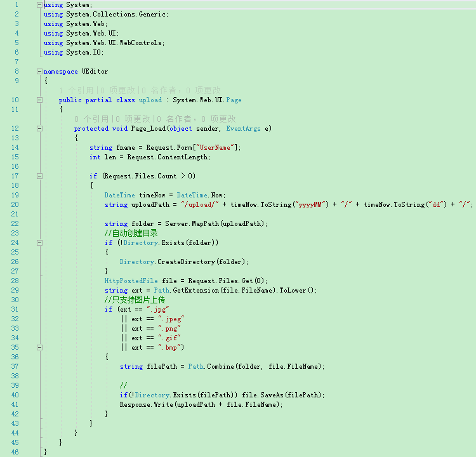476x457 pixels.
Task: Click line number 46 in the margin
Action: 15,452
